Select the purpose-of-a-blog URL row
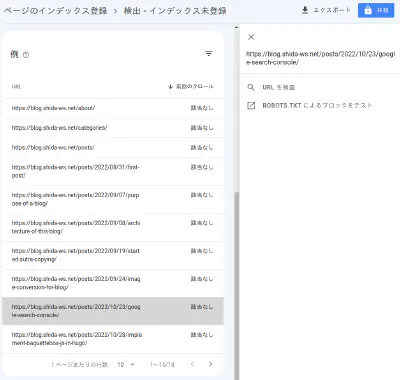Screen dimensions: 400x380 click(114, 199)
